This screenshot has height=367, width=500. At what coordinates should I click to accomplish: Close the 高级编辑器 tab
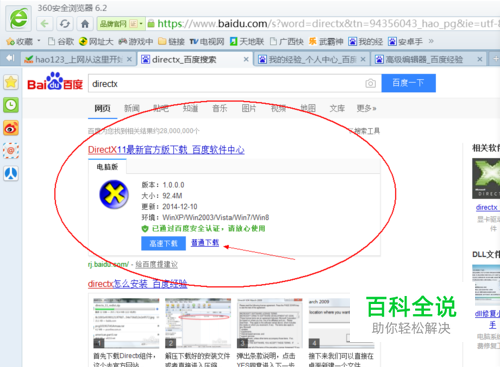pyautogui.click(x=480, y=59)
